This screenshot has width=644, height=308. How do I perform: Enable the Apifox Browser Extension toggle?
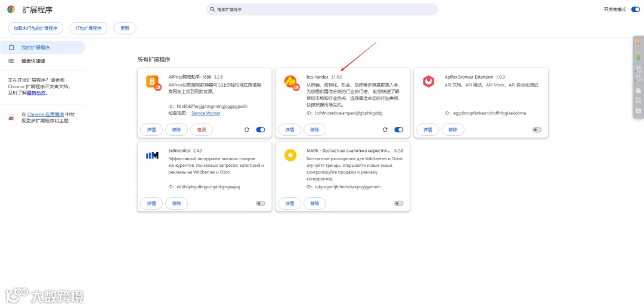(x=537, y=130)
